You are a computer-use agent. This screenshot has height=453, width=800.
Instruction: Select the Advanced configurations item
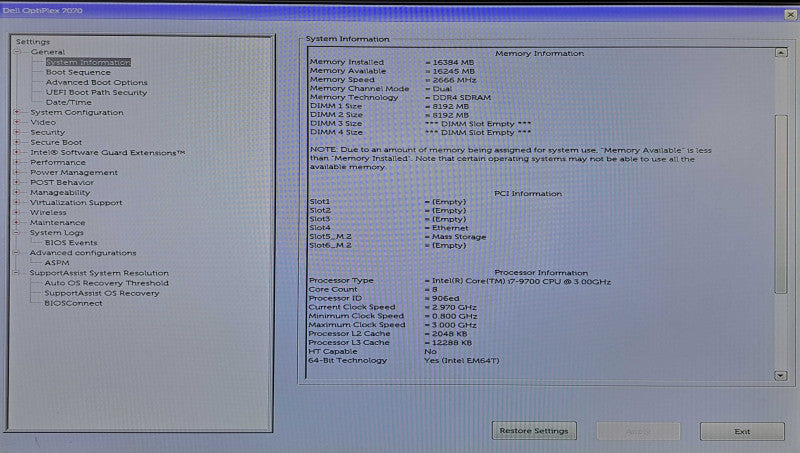(83, 253)
